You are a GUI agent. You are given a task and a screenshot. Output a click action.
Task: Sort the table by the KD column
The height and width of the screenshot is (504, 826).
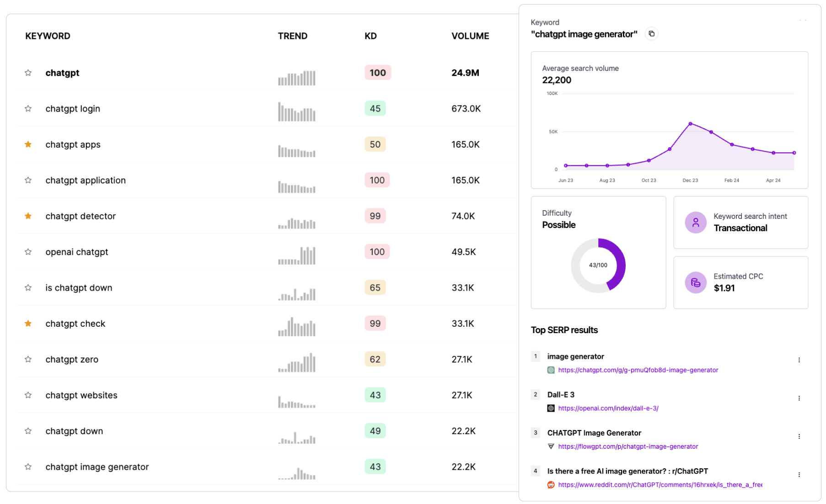[370, 36]
